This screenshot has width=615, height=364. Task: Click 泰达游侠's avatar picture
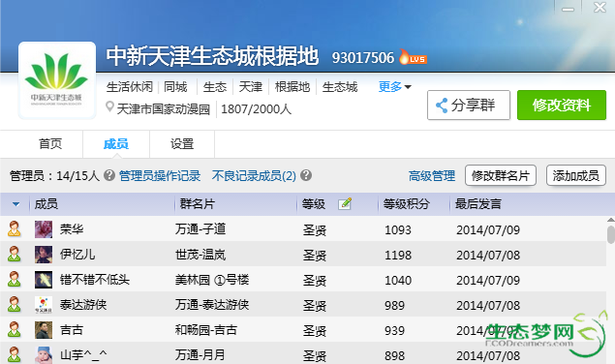pyautogui.click(x=44, y=305)
